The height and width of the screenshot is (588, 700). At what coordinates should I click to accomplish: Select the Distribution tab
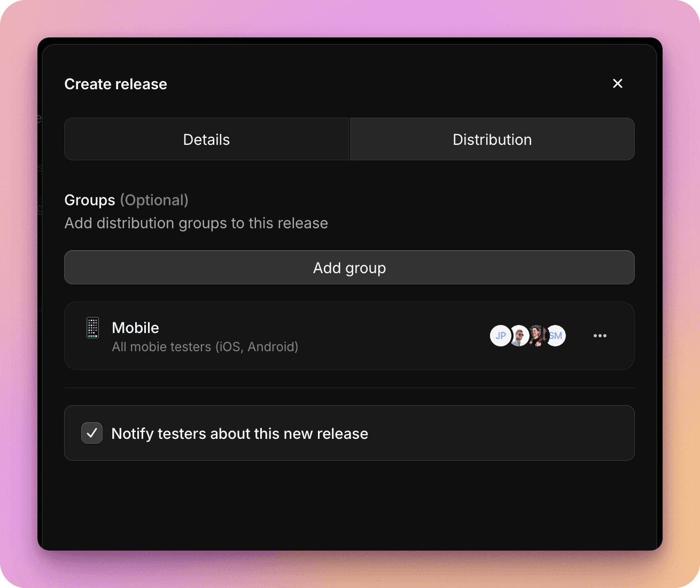click(492, 139)
